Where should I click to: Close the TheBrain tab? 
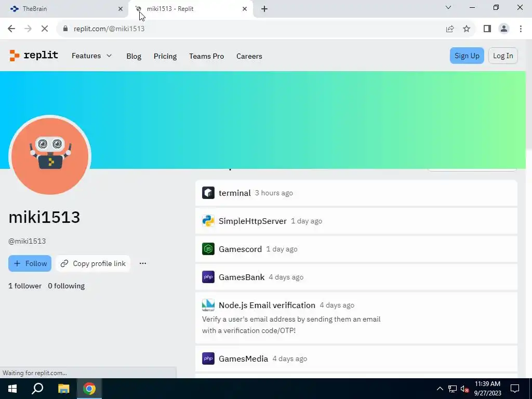point(121,9)
